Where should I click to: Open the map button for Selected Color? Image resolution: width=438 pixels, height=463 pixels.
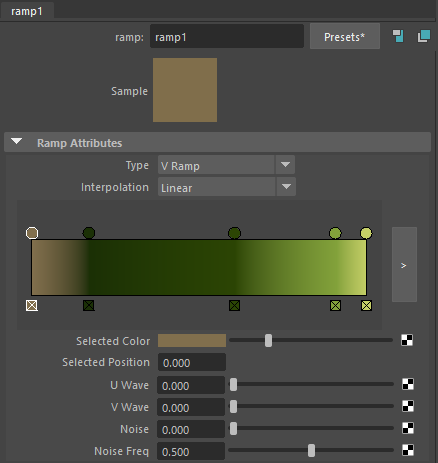(407, 340)
